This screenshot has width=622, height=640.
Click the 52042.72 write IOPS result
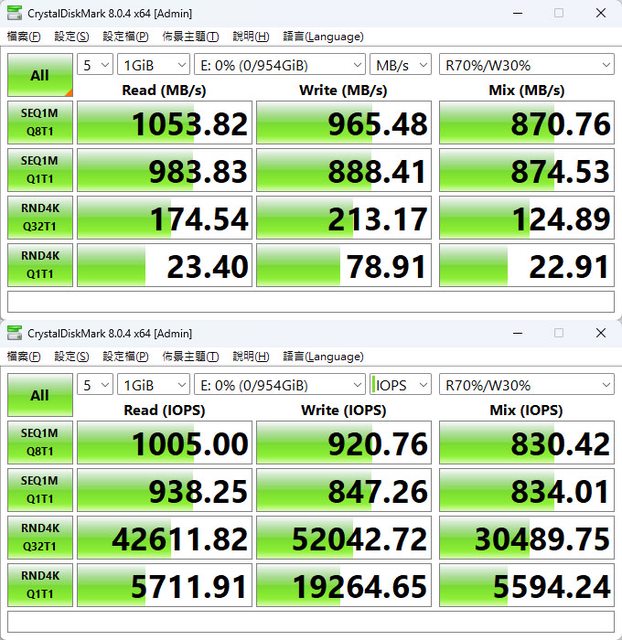[344, 538]
